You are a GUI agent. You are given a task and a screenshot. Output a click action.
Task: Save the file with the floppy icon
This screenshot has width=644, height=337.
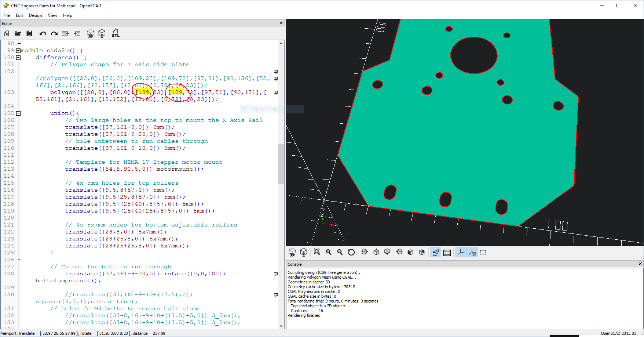click(x=29, y=33)
